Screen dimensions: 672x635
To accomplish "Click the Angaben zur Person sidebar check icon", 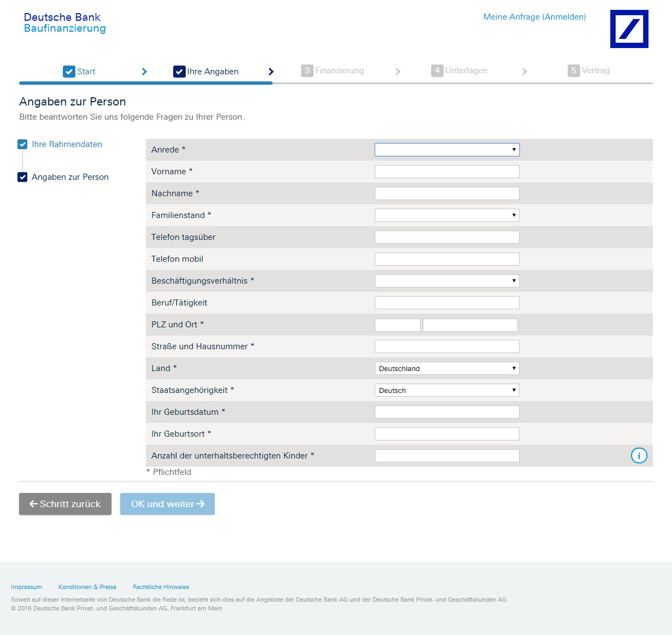I will [22, 177].
